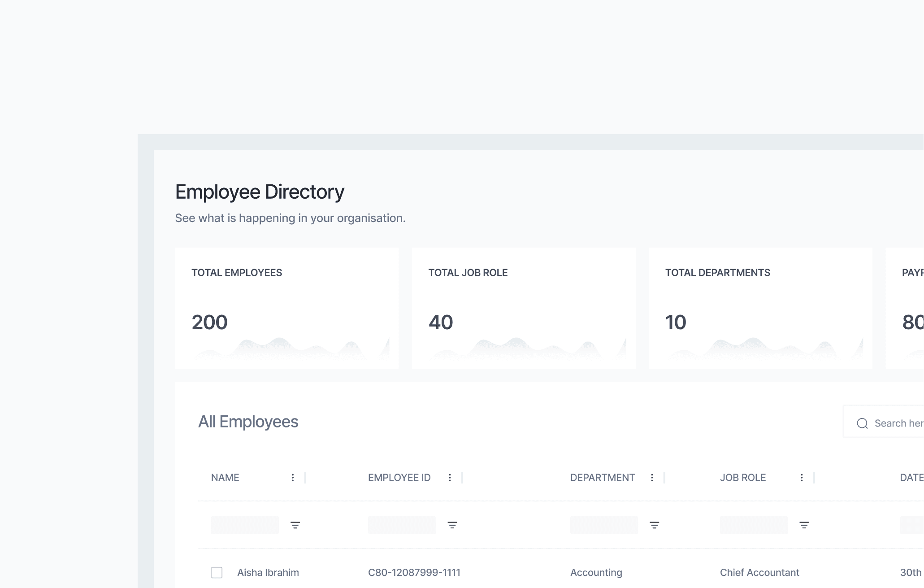Click the filter icon under DEPARTMENT column
Image resolution: width=924 pixels, height=588 pixels.
(654, 525)
